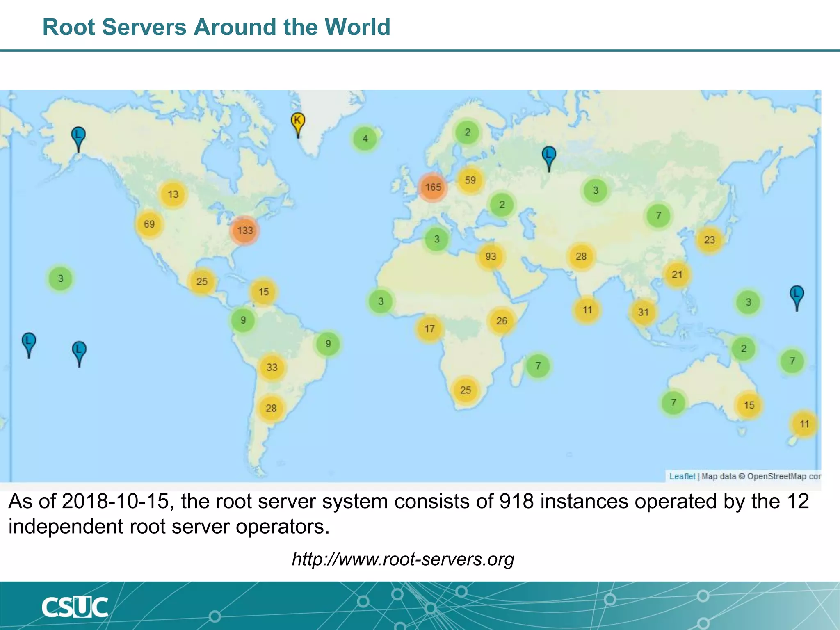Open the 23 cluster over Japan
This screenshot has height=630, width=840.
click(x=710, y=240)
